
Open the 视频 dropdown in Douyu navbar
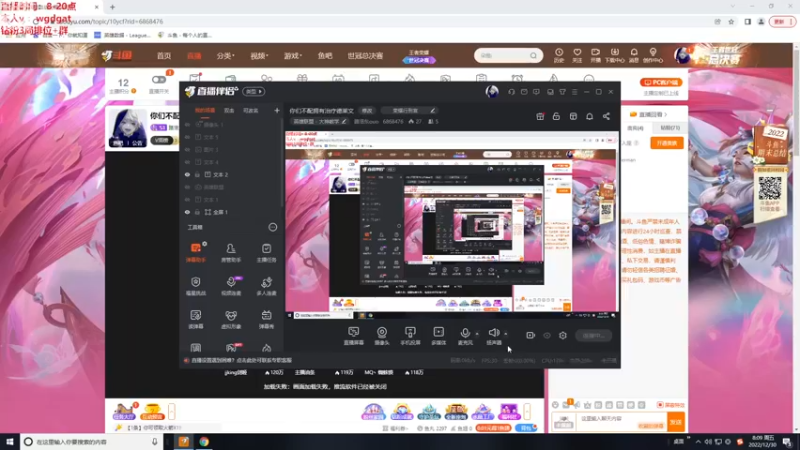click(259, 56)
